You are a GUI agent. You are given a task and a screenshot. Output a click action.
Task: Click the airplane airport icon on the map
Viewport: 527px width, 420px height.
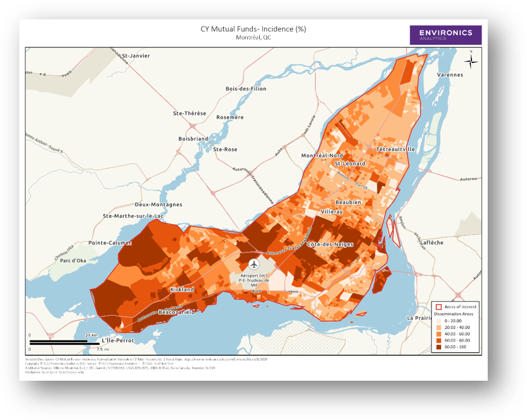point(254,264)
